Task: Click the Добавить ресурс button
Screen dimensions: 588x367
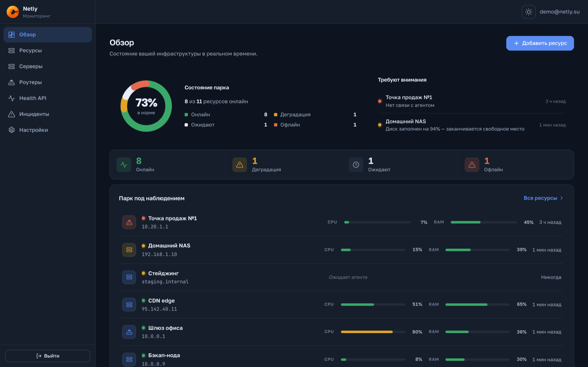Action: (540, 43)
